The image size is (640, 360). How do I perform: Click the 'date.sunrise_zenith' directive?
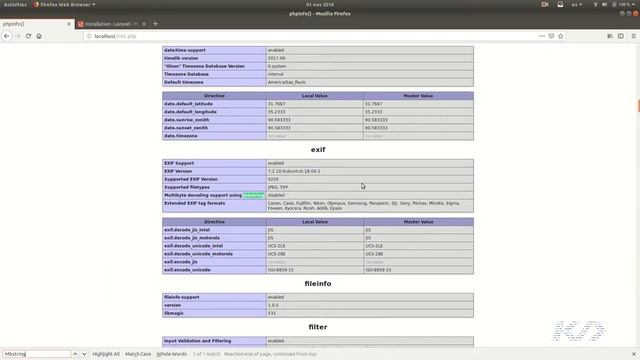pyautogui.click(x=187, y=120)
